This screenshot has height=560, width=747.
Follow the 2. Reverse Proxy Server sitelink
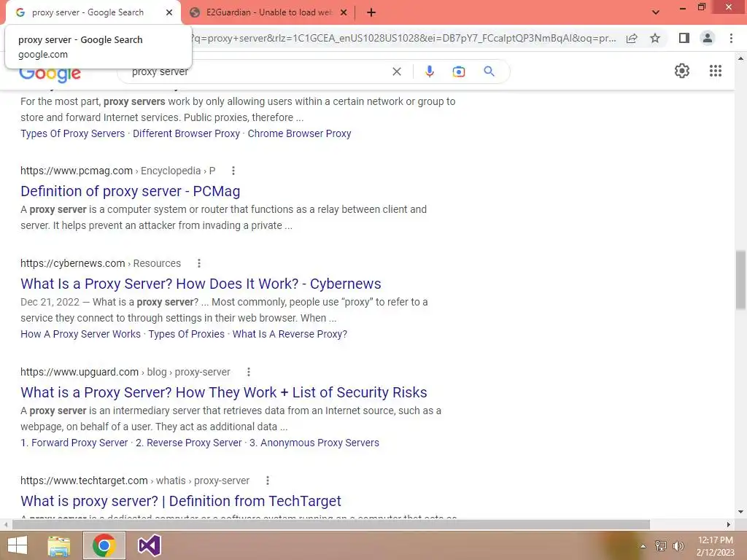189,443
